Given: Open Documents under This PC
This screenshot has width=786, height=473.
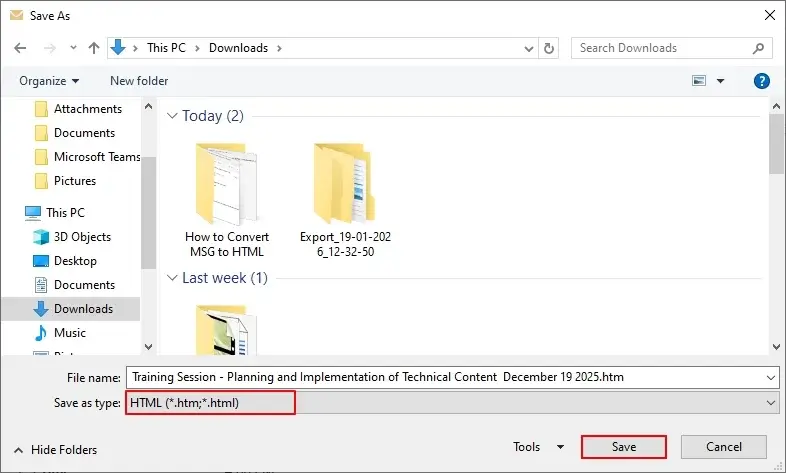Looking at the screenshot, I should tap(74, 285).
